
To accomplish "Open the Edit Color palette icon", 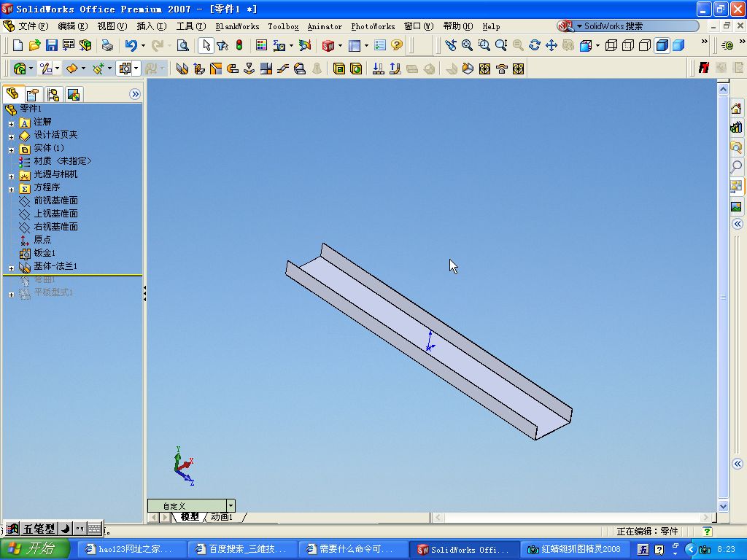I will [261, 45].
